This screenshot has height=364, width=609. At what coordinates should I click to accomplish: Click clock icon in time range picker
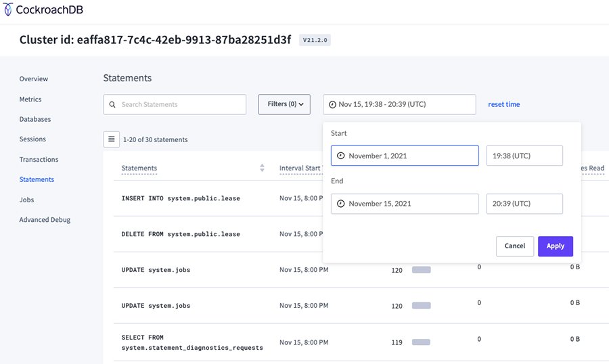pos(332,104)
